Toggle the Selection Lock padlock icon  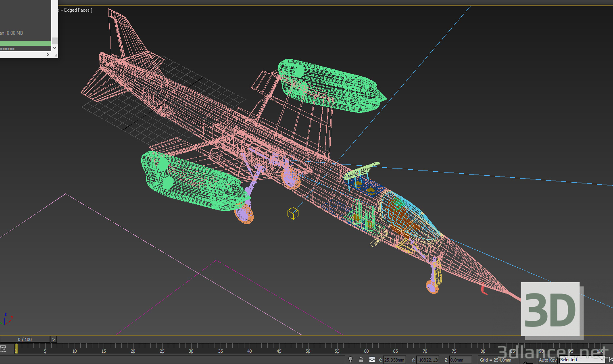click(x=361, y=360)
